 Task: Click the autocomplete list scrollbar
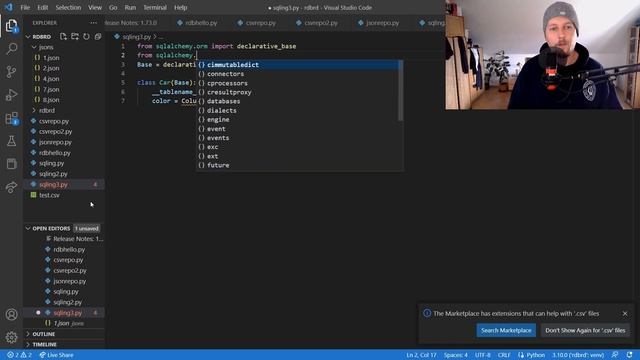pyautogui.click(x=401, y=91)
